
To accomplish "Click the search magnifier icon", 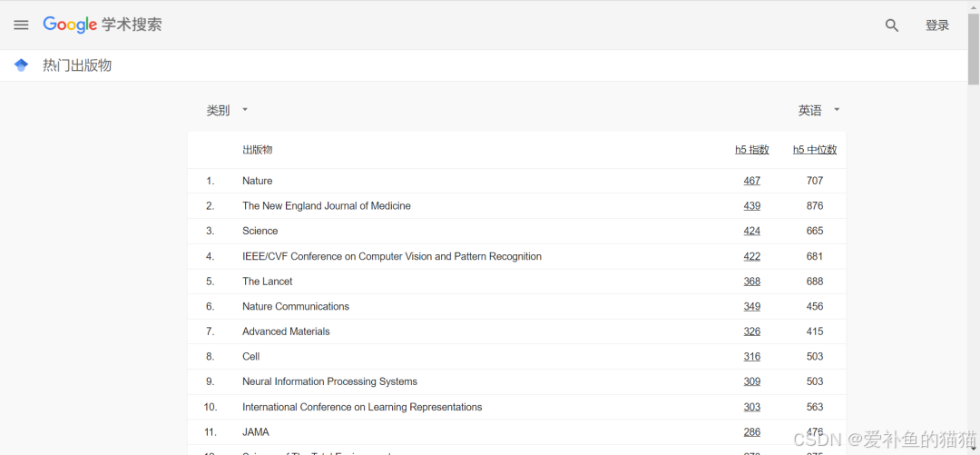I will (x=892, y=25).
